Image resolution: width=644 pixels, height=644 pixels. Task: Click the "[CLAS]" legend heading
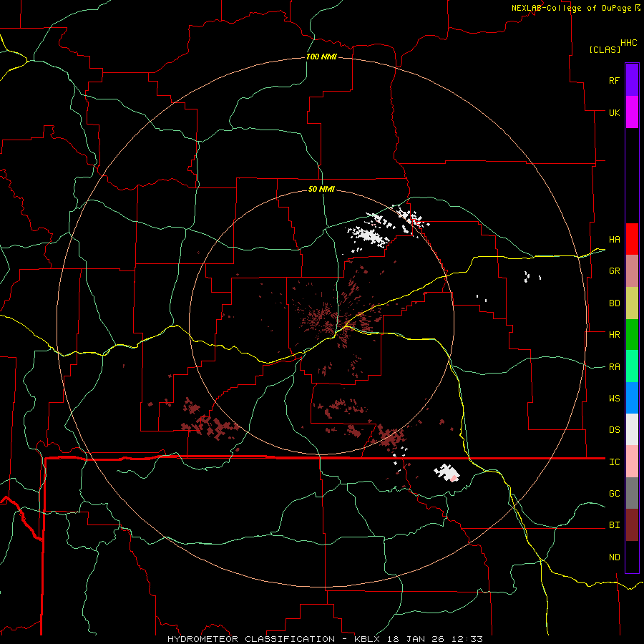[x=605, y=49]
